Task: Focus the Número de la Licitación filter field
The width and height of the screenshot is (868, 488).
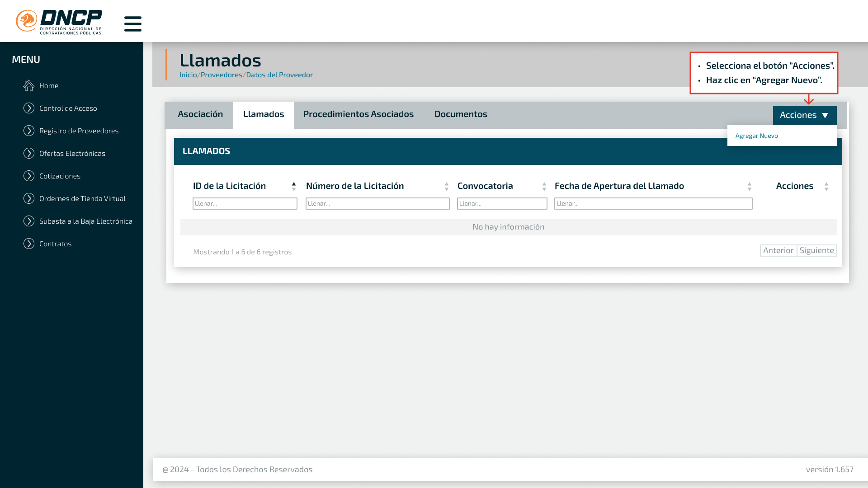Action: (377, 204)
